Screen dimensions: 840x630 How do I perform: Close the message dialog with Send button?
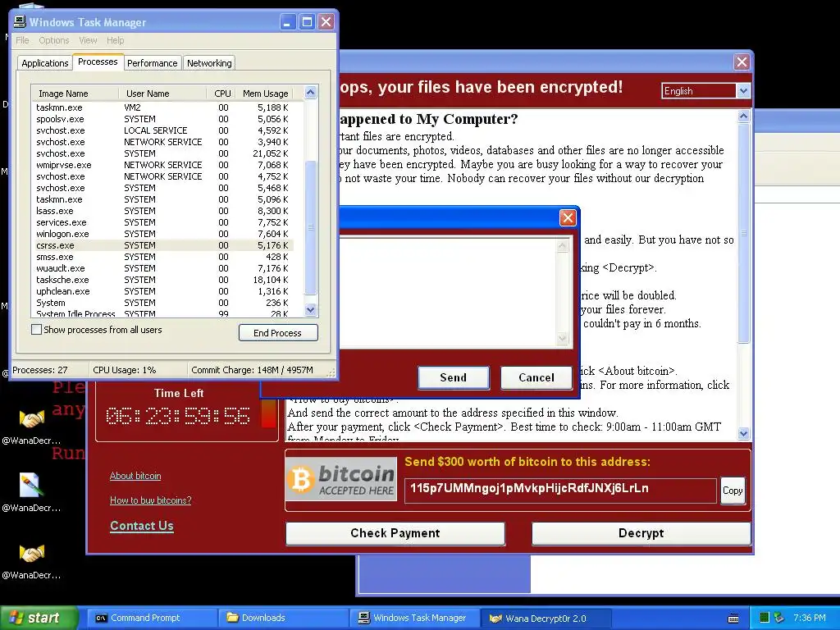(x=568, y=217)
